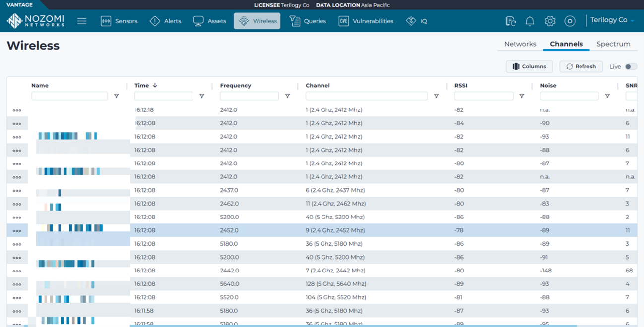This screenshot has width=644, height=327.
Task: Open the Time column filter funnel
Action: tap(202, 96)
